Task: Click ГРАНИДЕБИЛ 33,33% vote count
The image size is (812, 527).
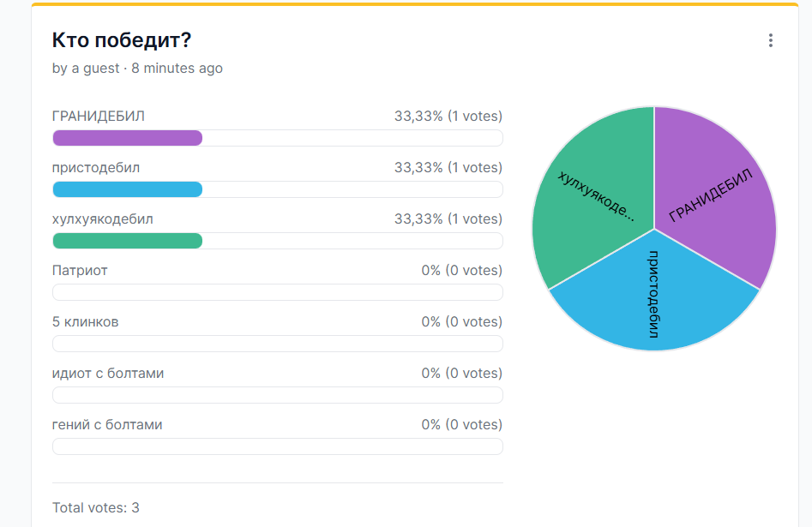Action: click(x=448, y=116)
